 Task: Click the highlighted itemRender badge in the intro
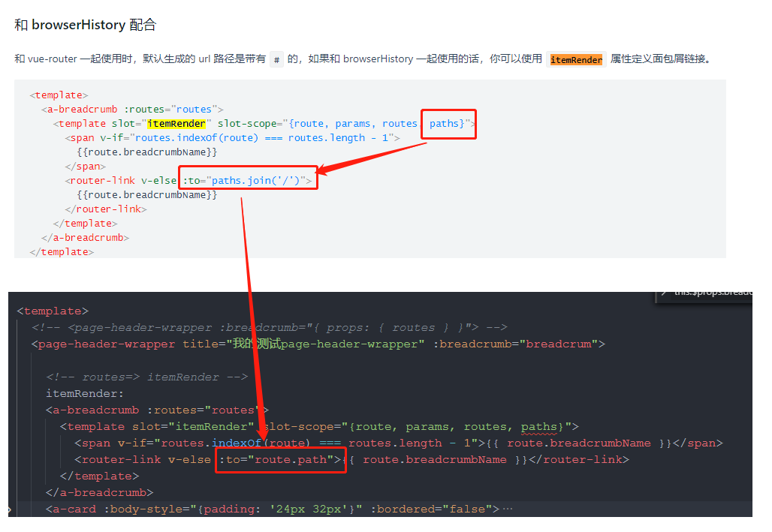(576, 58)
